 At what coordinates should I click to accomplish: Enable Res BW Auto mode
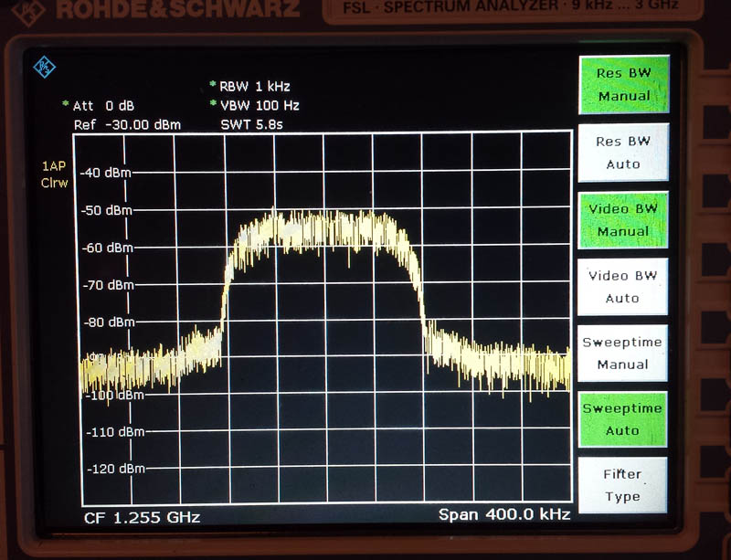point(623,153)
